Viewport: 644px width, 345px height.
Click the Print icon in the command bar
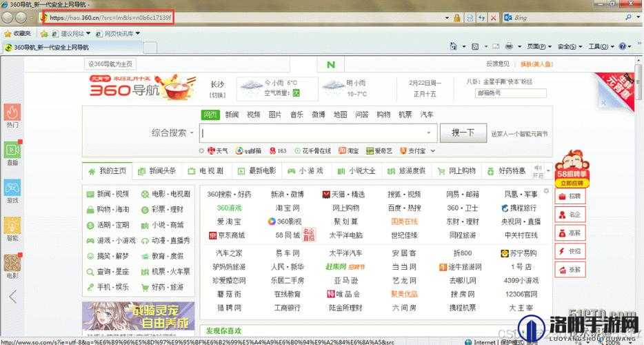(509, 46)
